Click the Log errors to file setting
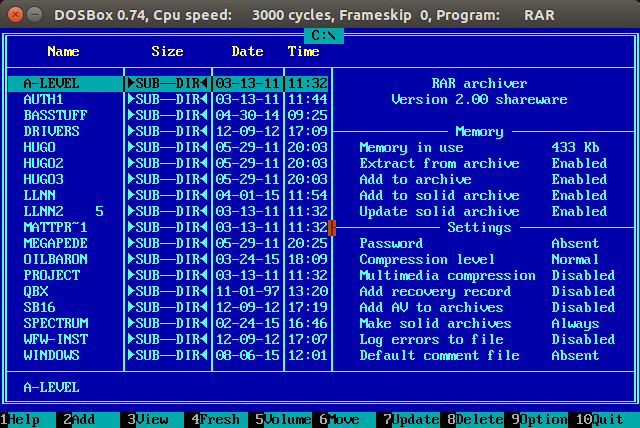This screenshot has width=640, height=428. [487, 339]
